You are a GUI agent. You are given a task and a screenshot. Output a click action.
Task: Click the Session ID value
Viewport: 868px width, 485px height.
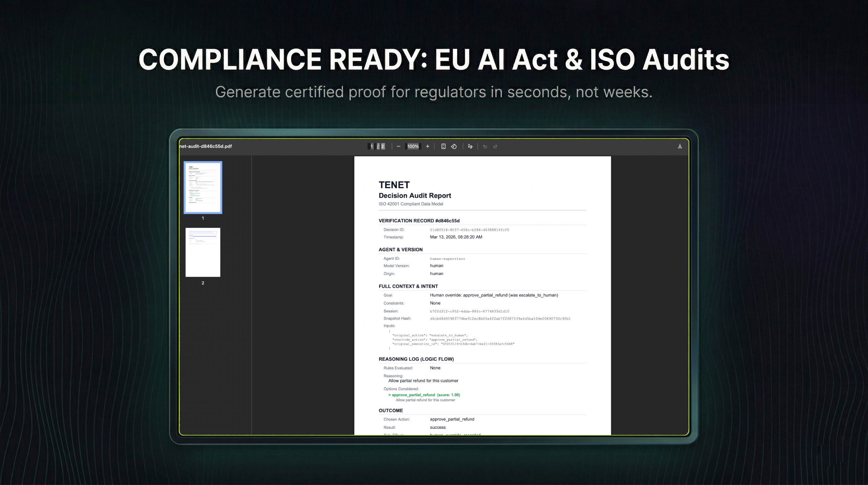(x=469, y=311)
